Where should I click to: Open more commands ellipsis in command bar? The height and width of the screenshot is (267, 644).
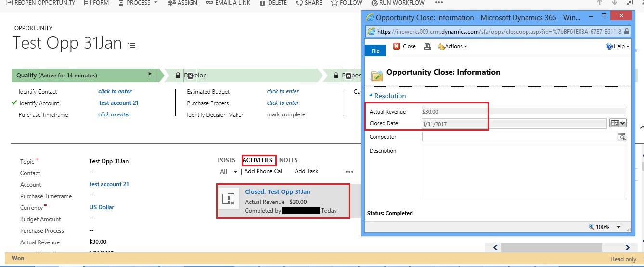coord(438,3)
